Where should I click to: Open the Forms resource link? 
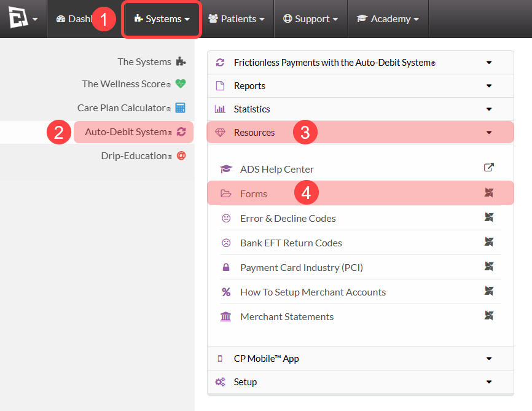point(254,194)
